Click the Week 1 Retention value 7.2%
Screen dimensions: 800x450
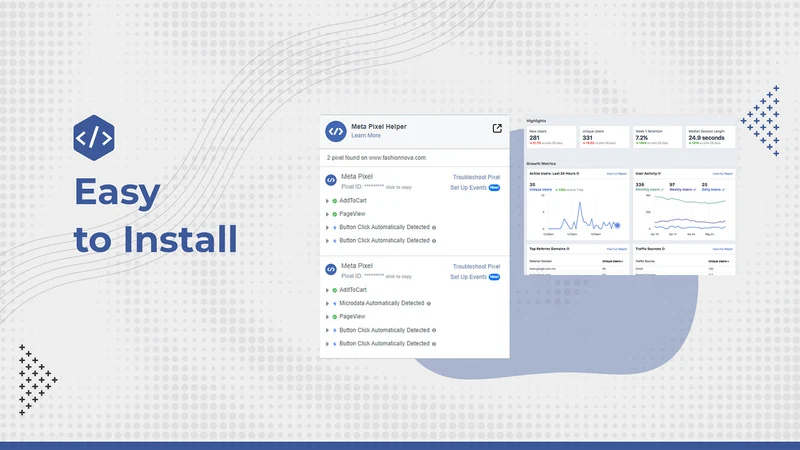(x=642, y=138)
